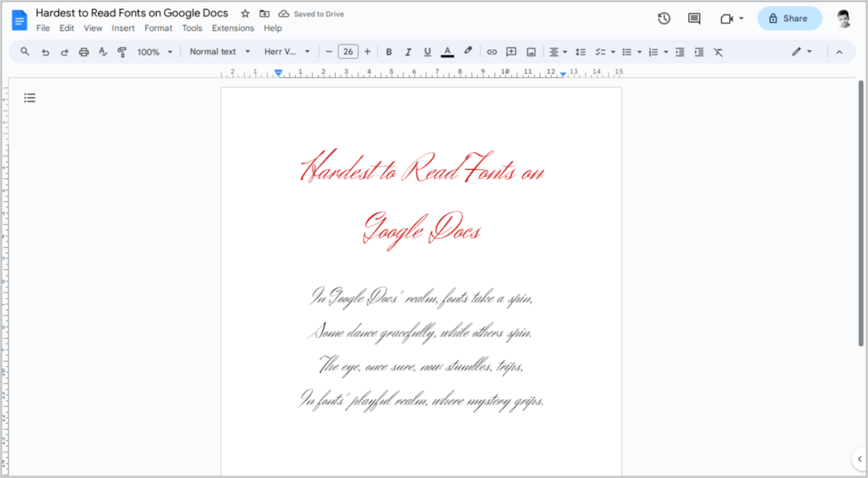
Task: Open the search menus magnifier icon
Action: point(25,52)
